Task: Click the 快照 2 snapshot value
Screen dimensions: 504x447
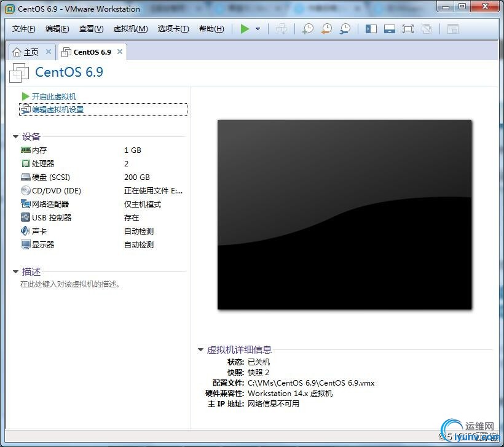Action: point(258,373)
